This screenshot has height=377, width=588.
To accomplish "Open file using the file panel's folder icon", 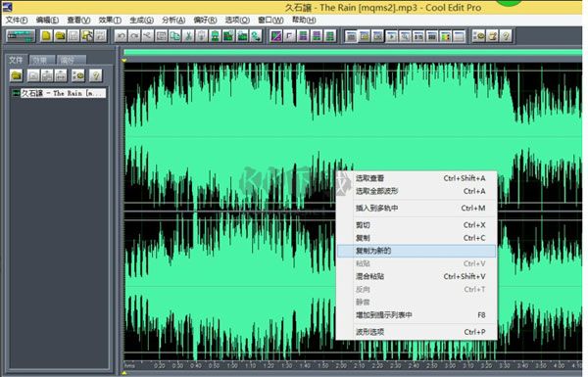I will 16,75.
